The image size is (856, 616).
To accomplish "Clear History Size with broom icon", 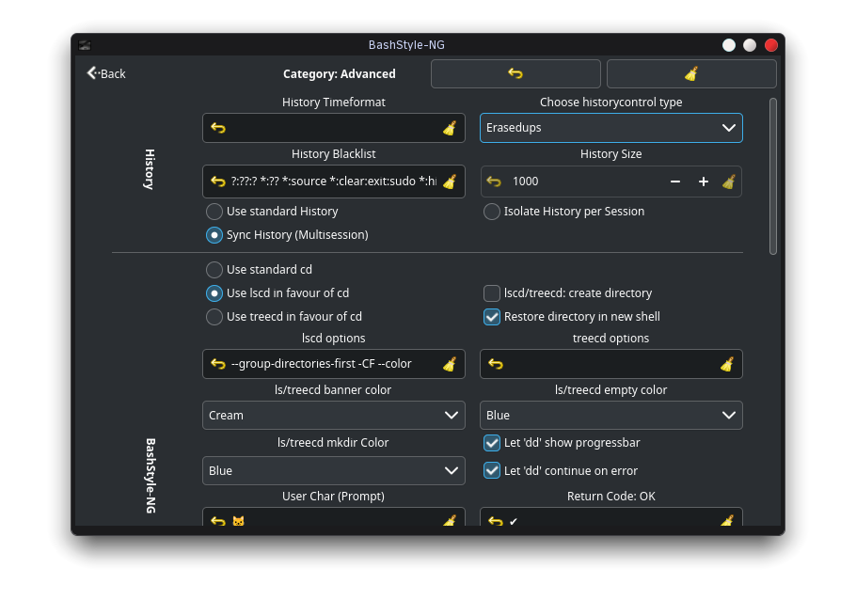I will (729, 182).
